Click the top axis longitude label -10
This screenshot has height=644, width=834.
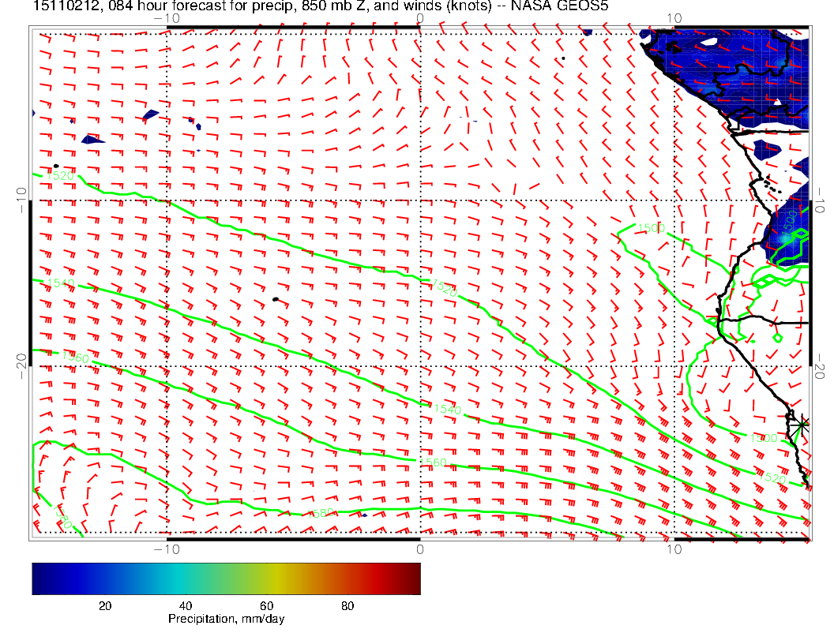coord(166,18)
